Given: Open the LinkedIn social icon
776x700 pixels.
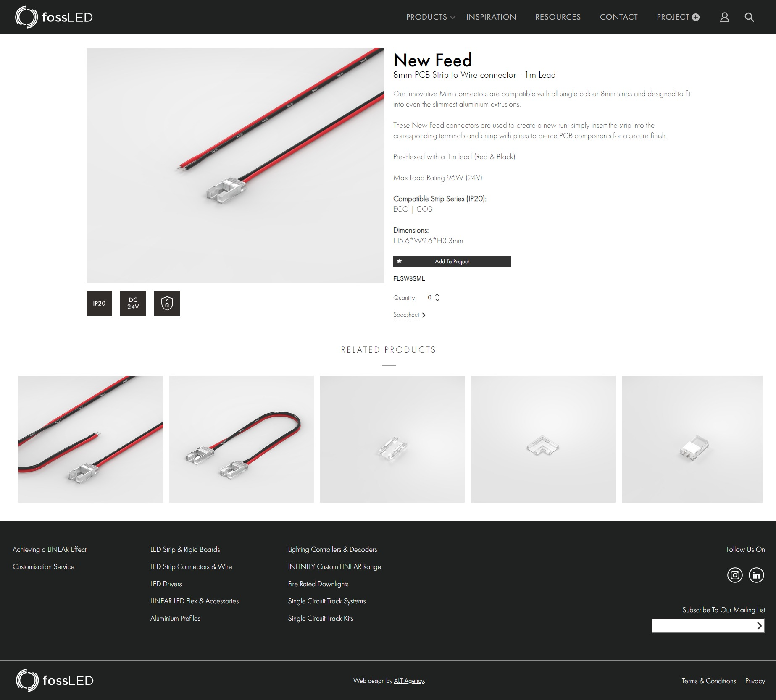Looking at the screenshot, I should [756, 575].
